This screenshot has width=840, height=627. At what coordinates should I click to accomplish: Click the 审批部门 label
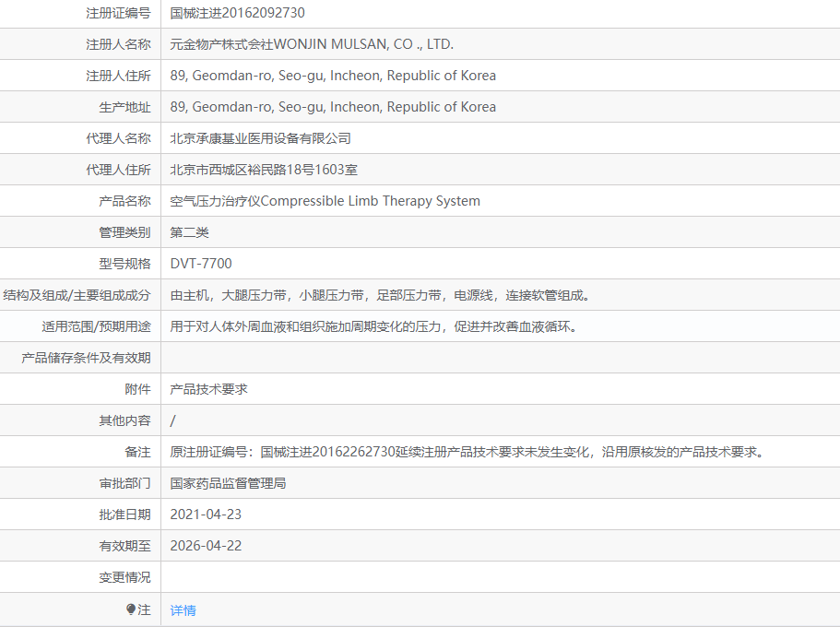(124, 483)
